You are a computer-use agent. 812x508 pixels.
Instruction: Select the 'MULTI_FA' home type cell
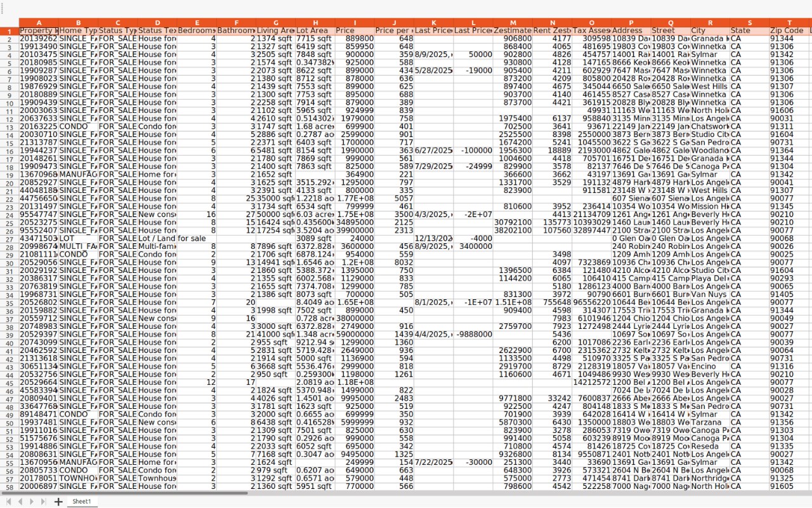(78, 246)
